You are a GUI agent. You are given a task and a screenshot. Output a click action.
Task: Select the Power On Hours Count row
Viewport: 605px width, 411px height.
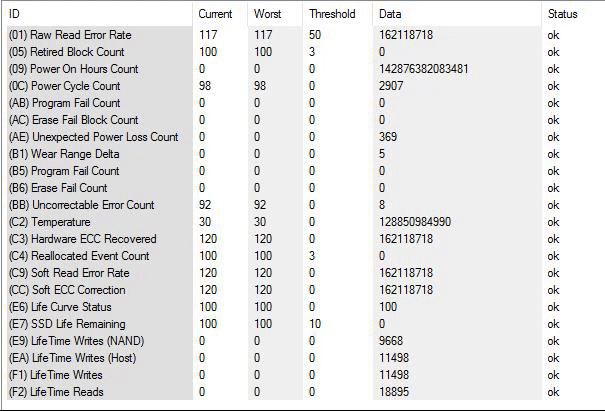pos(305,69)
